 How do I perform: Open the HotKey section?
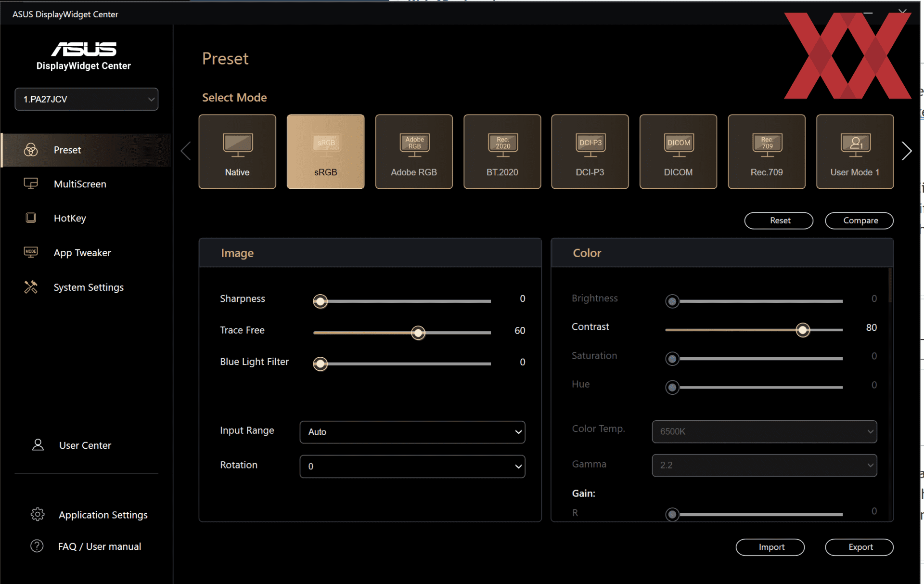70,218
